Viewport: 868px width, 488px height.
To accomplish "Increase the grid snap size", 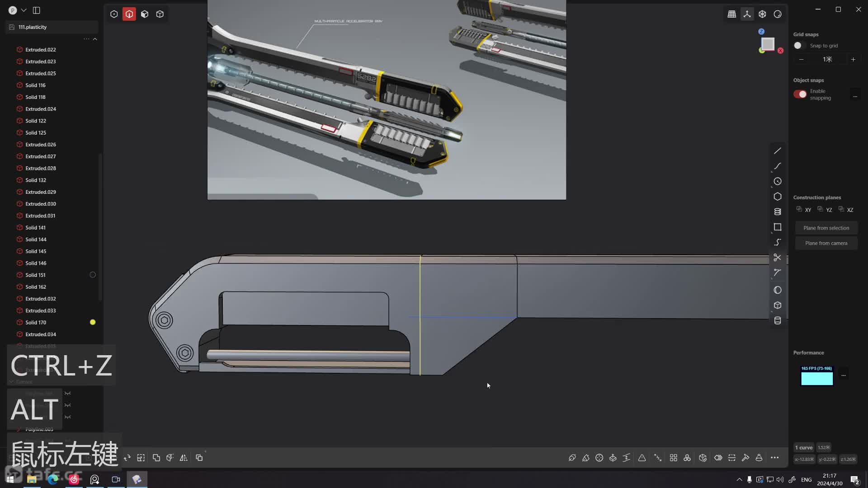I will [853, 59].
